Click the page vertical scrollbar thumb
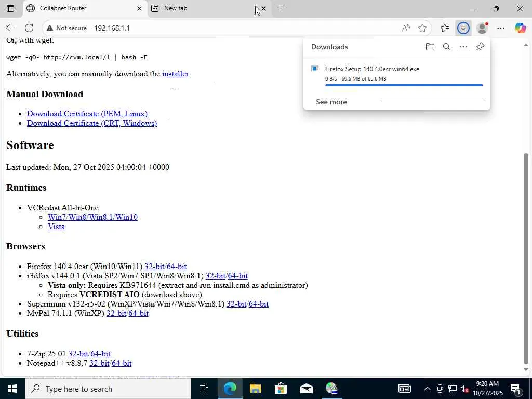 [526, 259]
